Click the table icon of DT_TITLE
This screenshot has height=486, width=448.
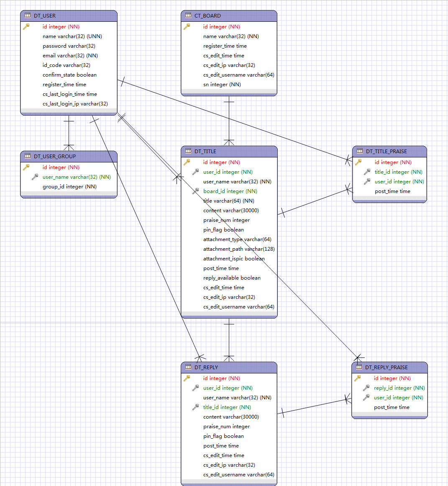tap(188, 151)
